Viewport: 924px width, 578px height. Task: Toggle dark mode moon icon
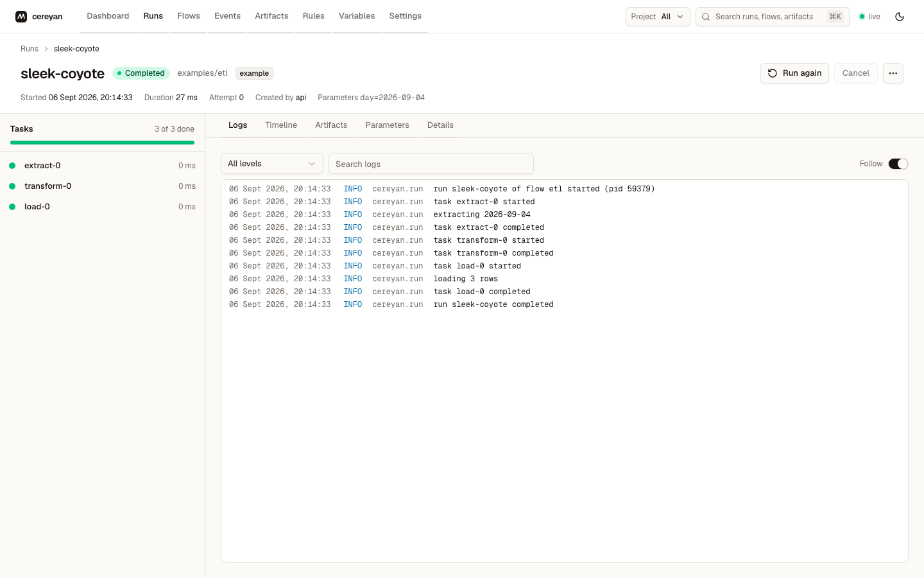(x=900, y=17)
